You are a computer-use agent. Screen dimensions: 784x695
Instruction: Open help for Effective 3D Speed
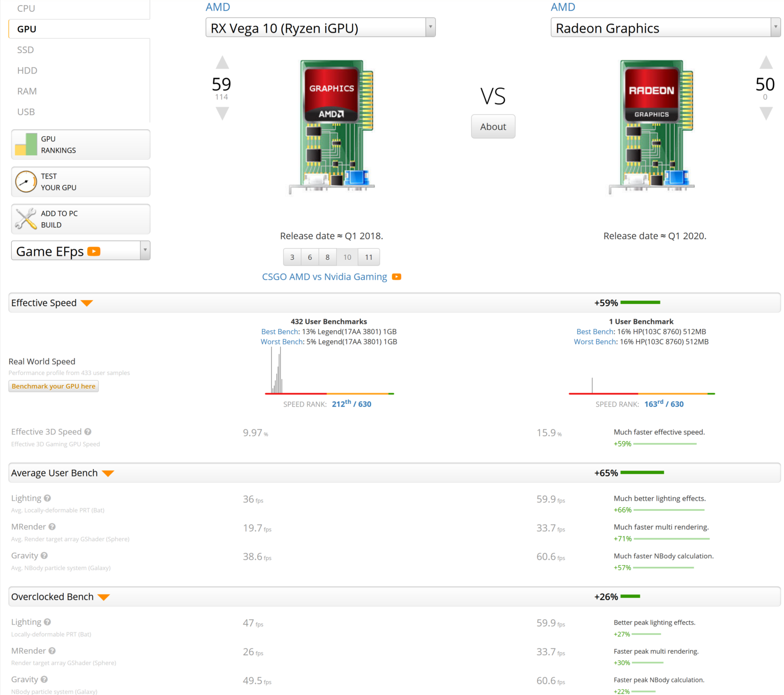coord(88,432)
